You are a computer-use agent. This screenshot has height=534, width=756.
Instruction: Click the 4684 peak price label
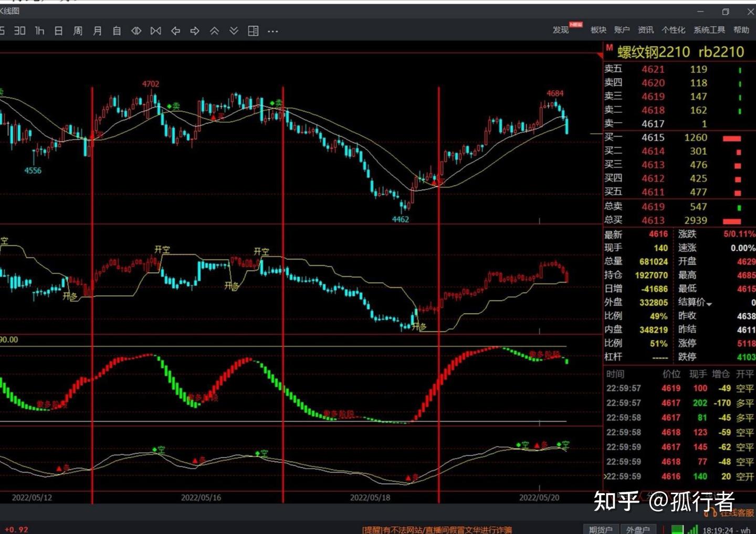click(555, 93)
